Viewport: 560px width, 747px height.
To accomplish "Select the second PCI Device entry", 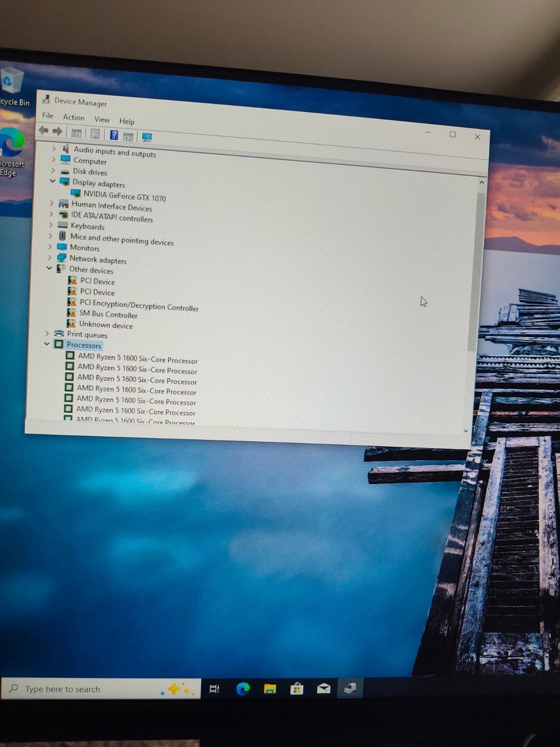I will pyautogui.click(x=97, y=292).
